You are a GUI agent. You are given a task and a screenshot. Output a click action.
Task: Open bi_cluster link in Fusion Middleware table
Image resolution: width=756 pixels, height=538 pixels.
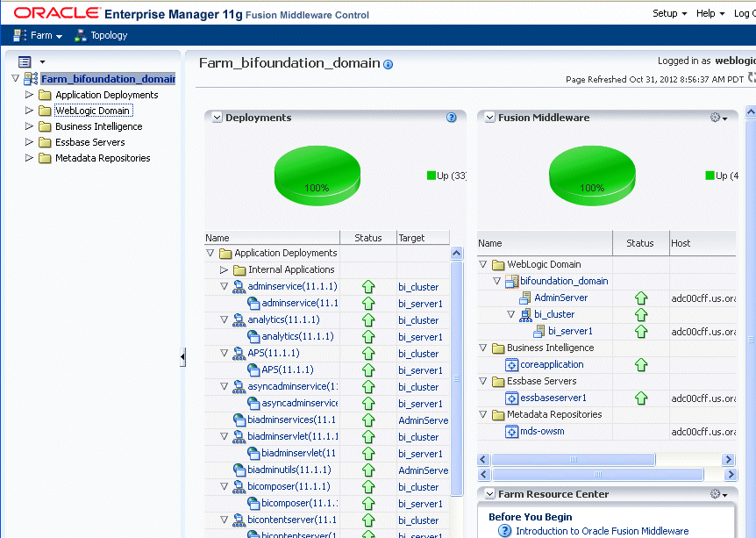click(x=554, y=314)
